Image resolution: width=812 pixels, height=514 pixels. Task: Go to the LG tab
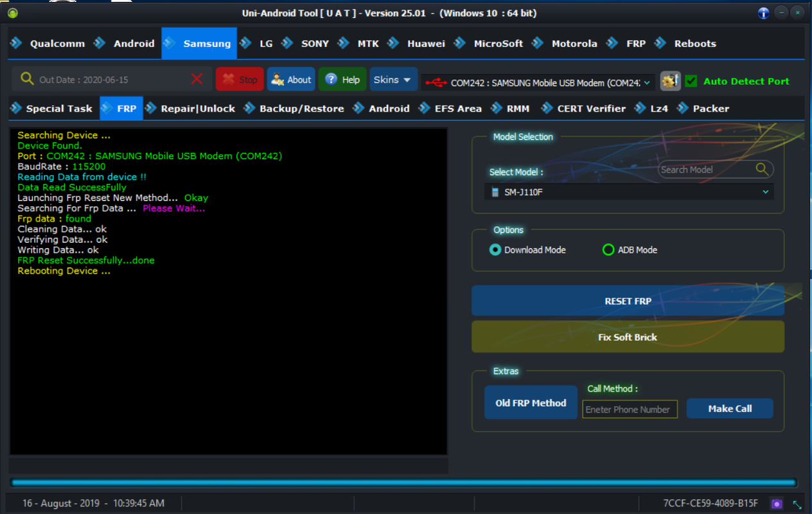(x=258, y=44)
